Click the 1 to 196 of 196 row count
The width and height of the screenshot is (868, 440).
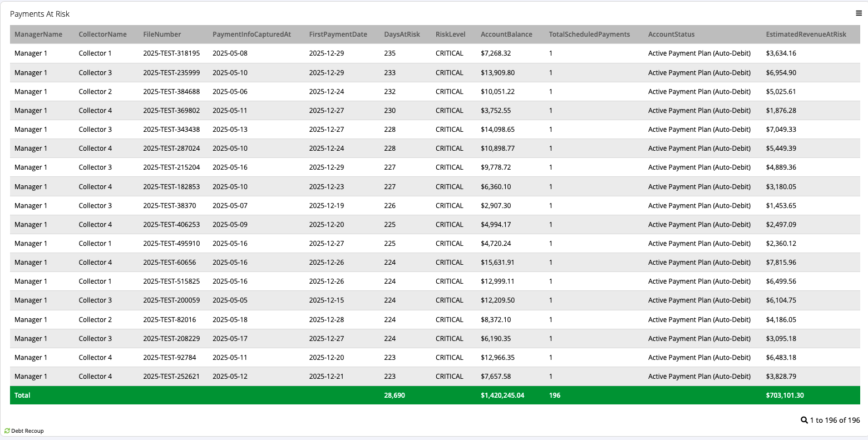pos(835,420)
